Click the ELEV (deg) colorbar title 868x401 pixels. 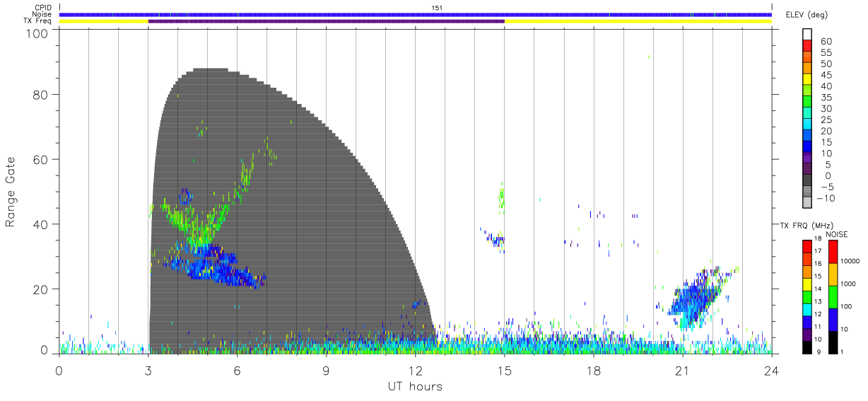807,14
